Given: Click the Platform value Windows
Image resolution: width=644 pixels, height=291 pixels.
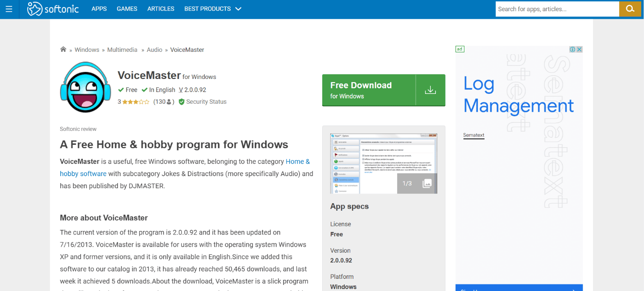Looking at the screenshot, I should (x=343, y=287).
